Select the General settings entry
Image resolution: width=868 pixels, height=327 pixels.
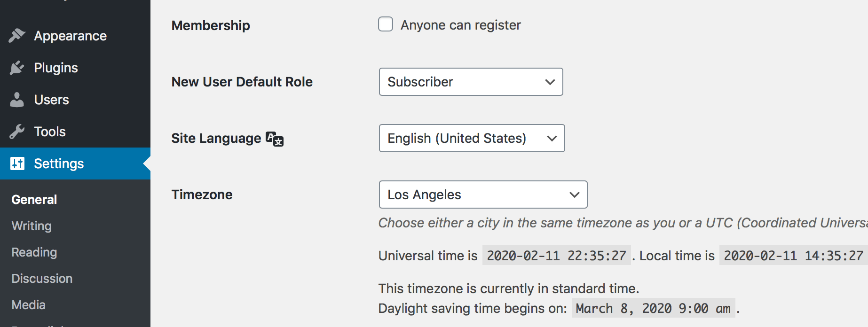[x=33, y=199]
